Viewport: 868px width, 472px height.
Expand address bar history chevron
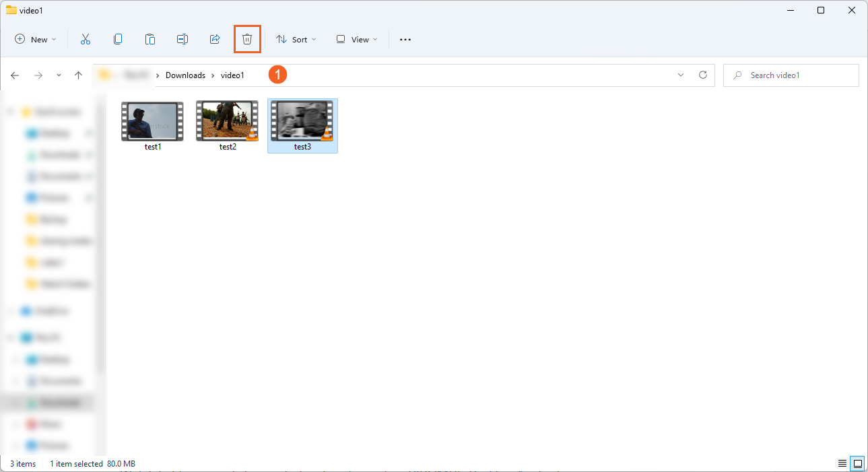[x=681, y=75]
